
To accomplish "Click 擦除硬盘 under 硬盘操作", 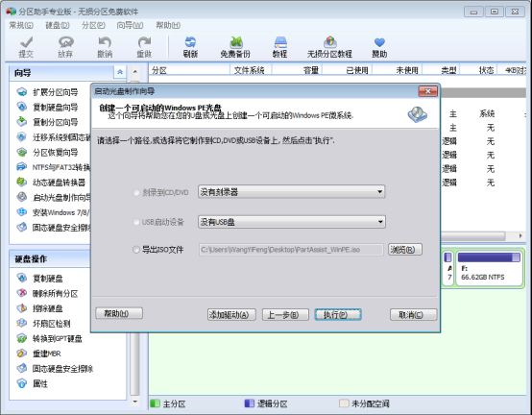I will pyautogui.click(x=40, y=308).
